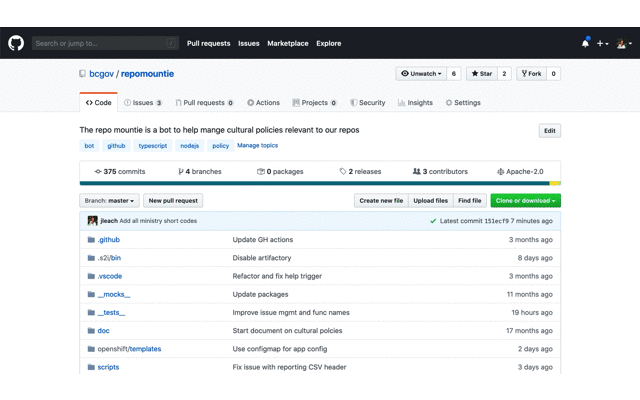The image size is (640, 400).
Task: Open the .s2i/bin folder
Action: [109, 258]
